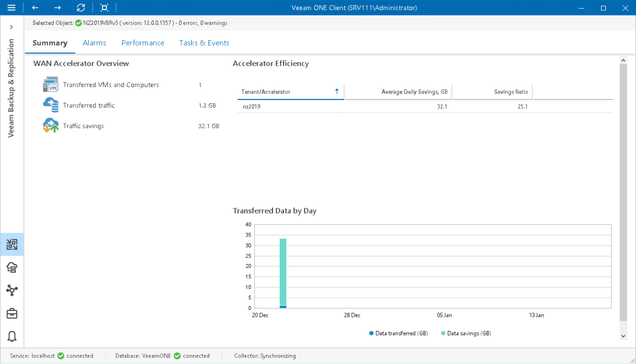Click the blue data transferred bar segment
This screenshot has height=364, width=636.
tap(283, 307)
